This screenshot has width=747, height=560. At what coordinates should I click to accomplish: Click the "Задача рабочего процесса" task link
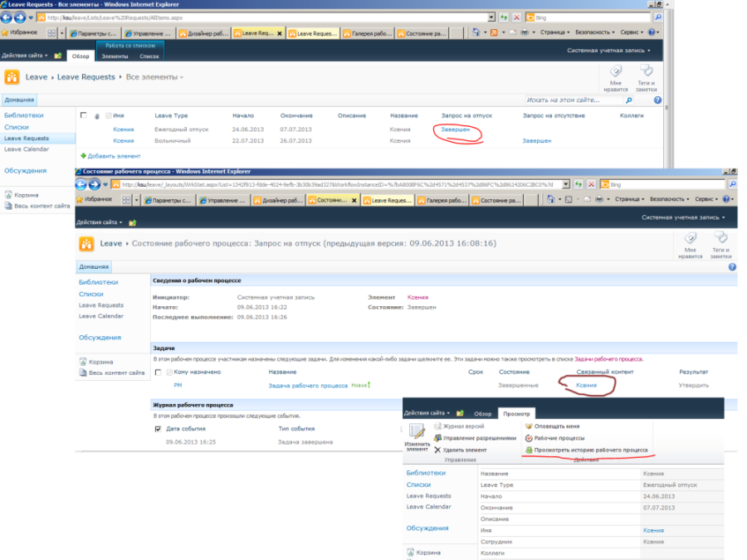tap(308, 386)
